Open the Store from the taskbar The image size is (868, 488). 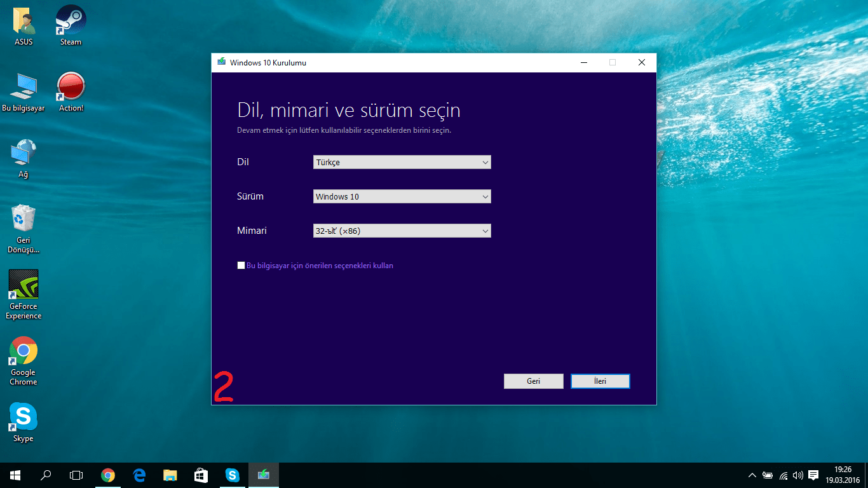pos(201,475)
